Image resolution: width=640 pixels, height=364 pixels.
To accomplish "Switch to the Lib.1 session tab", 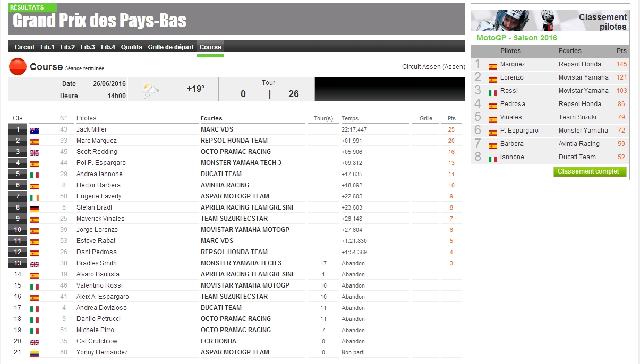I will tap(48, 47).
